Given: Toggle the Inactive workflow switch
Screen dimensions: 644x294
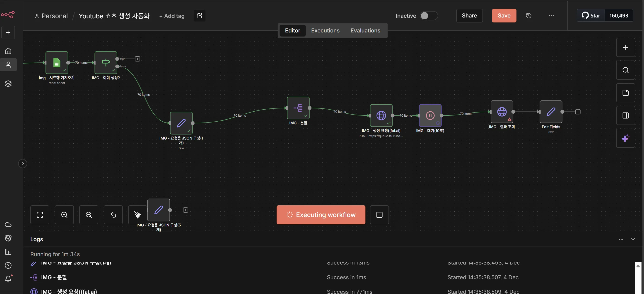Looking at the screenshot, I should pos(429,15).
